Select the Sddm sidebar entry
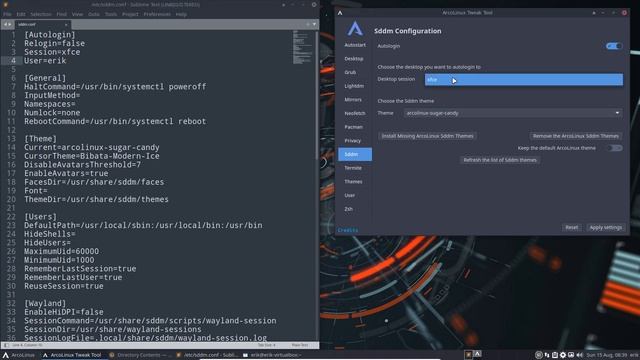The image size is (640, 360). tap(355, 154)
